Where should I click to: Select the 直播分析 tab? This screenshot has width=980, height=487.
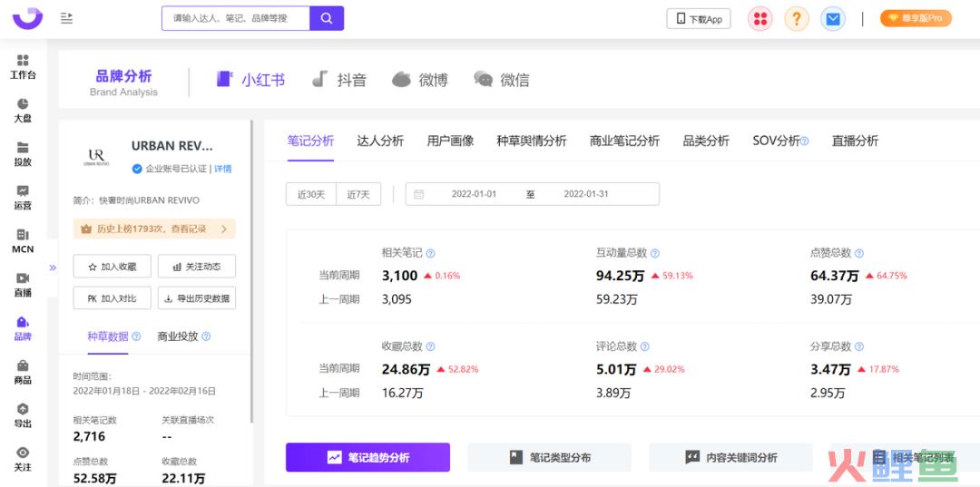(x=855, y=141)
